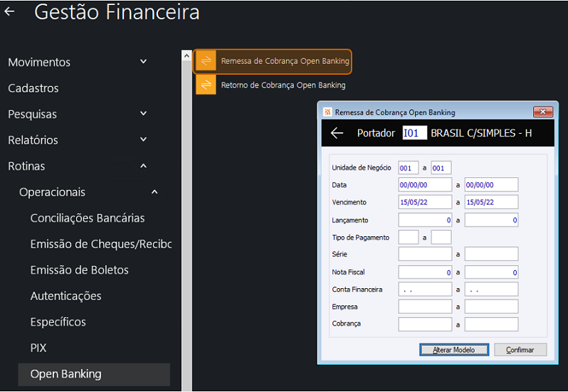The height and width of the screenshot is (392, 568).
Task: Click the ending Nota Fiscal field
Action: pyautogui.click(x=491, y=272)
